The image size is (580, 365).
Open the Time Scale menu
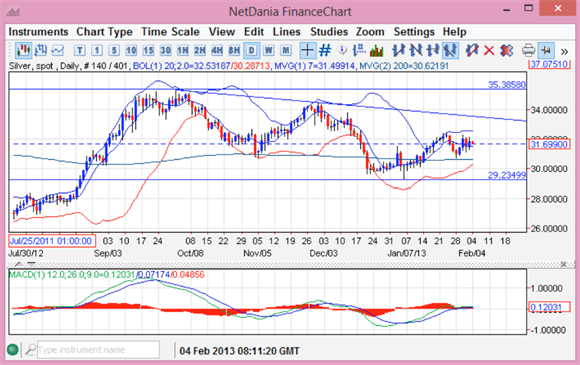[170, 32]
